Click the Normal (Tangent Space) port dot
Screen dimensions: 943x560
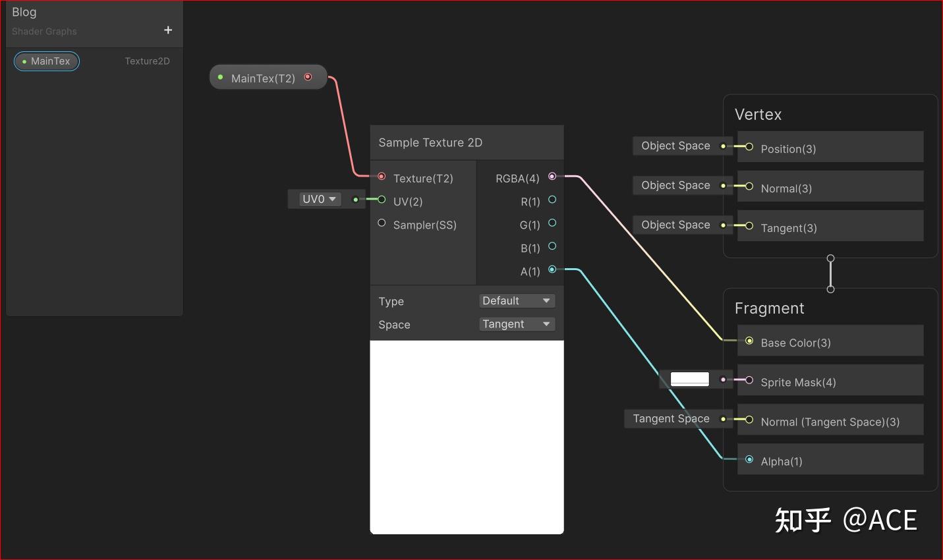(749, 420)
